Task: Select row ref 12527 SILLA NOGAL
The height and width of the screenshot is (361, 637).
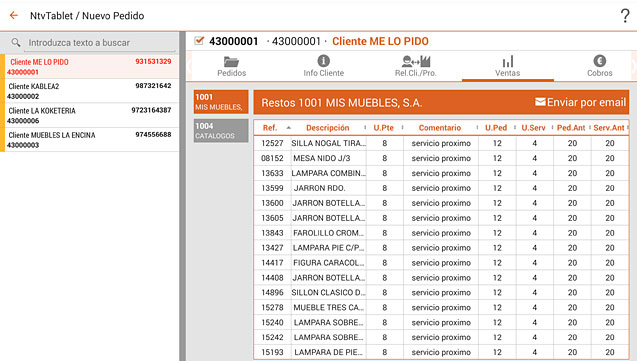Action: point(441,143)
